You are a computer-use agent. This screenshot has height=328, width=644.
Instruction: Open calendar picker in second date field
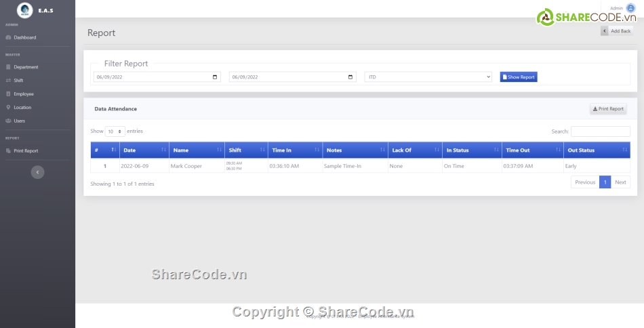tap(350, 77)
